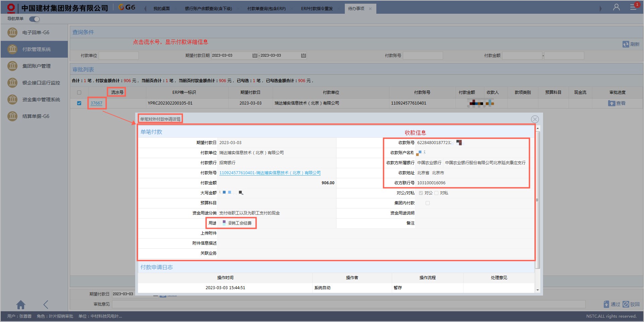Open the 110924577610401 payment account link

(x=270, y=173)
